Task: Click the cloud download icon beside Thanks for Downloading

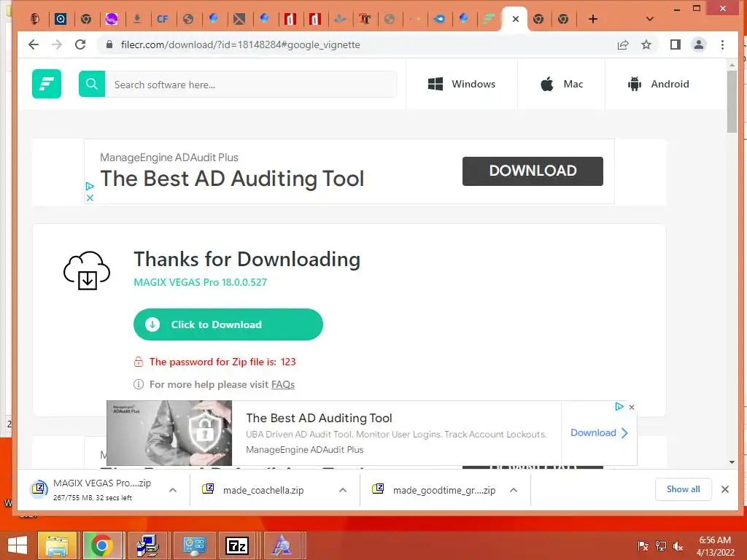Action: (87, 271)
